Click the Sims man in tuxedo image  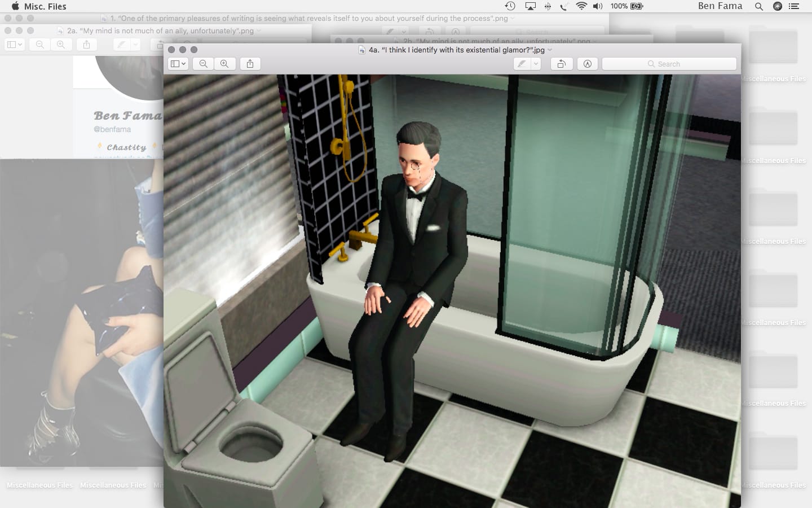coord(452,291)
